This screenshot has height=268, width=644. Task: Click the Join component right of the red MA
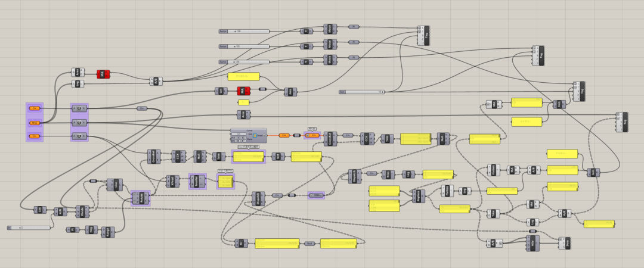coord(290,91)
